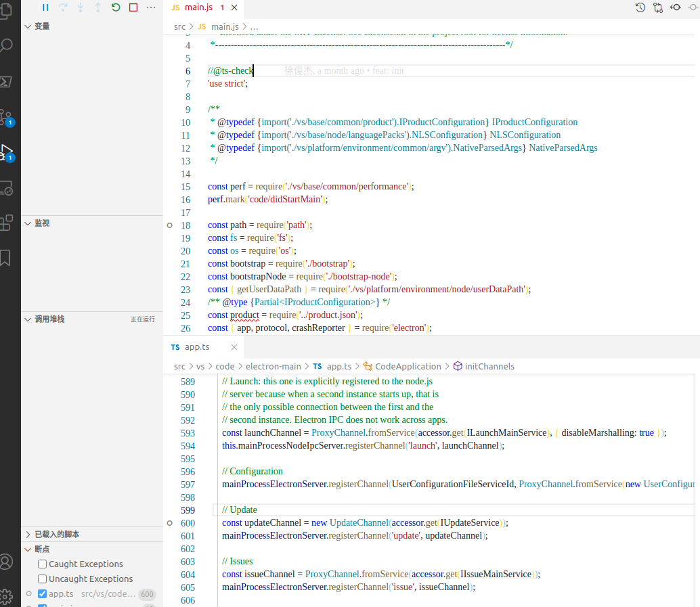Click app.ts breadcrumb file item
Viewport: 700px width, 607px height.
pos(339,366)
